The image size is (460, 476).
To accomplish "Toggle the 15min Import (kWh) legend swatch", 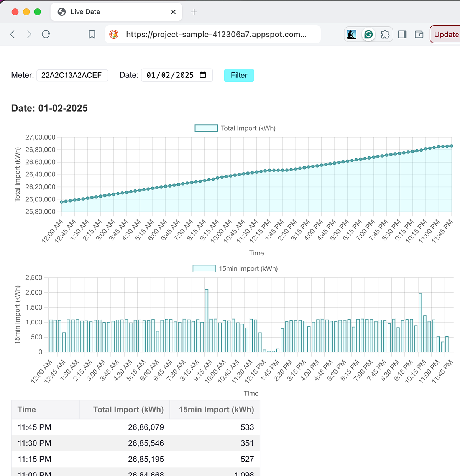I will click(204, 268).
